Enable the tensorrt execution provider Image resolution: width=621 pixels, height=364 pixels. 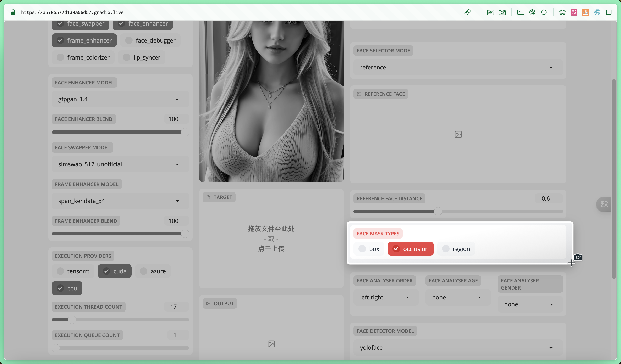pyautogui.click(x=73, y=271)
